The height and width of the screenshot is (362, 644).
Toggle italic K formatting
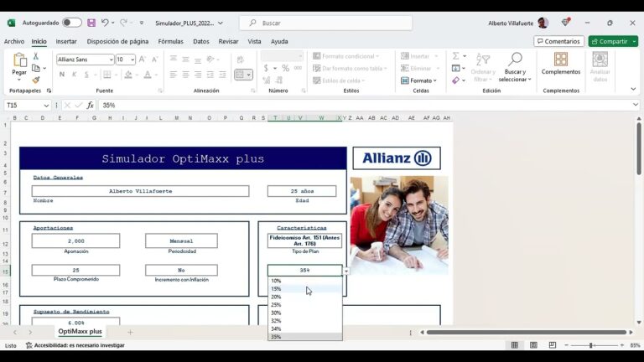point(74,75)
